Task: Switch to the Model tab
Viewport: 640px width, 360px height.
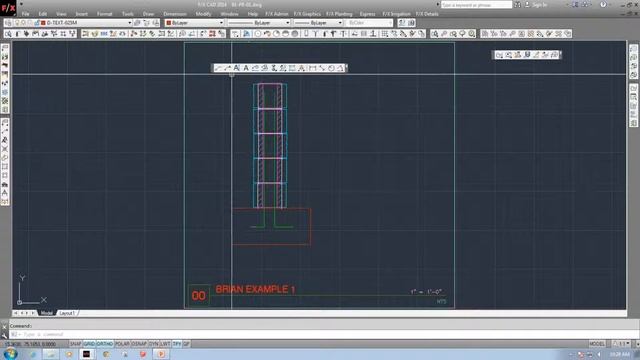Action: pyautogui.click(x=47, y=313)
